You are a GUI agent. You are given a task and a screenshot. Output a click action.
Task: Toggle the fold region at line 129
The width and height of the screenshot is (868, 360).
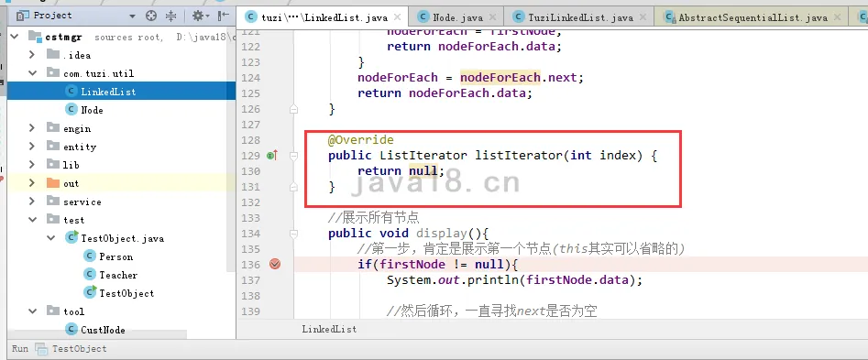(294, 156)
